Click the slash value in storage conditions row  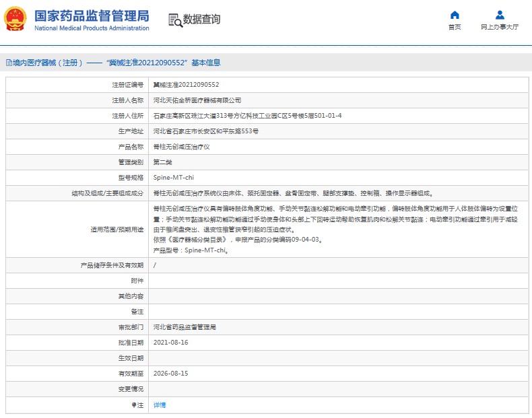[x=155, y=265]
